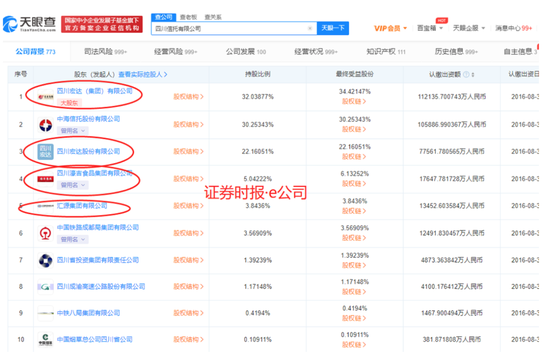Click the 持股比例 column header
Screen dimensions: 550x360
pos(258,74)
